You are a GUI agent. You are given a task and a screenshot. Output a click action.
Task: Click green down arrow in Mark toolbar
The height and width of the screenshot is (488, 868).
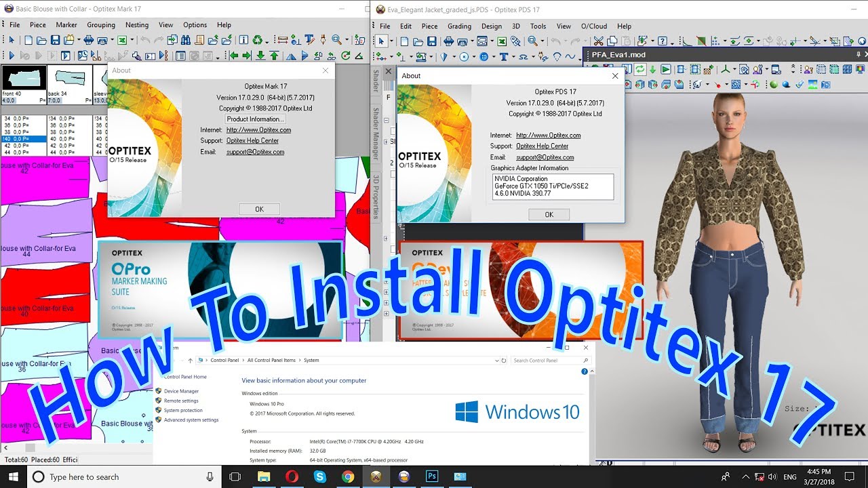[x=260, y=56]
